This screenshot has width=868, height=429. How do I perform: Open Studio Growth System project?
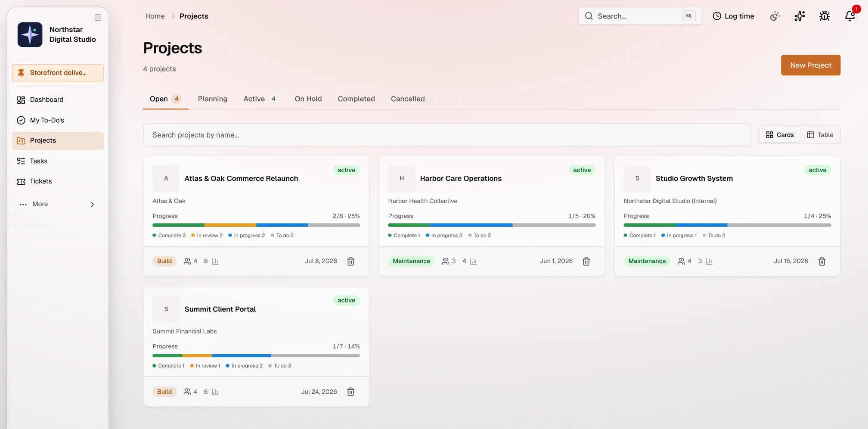[694, 178]
